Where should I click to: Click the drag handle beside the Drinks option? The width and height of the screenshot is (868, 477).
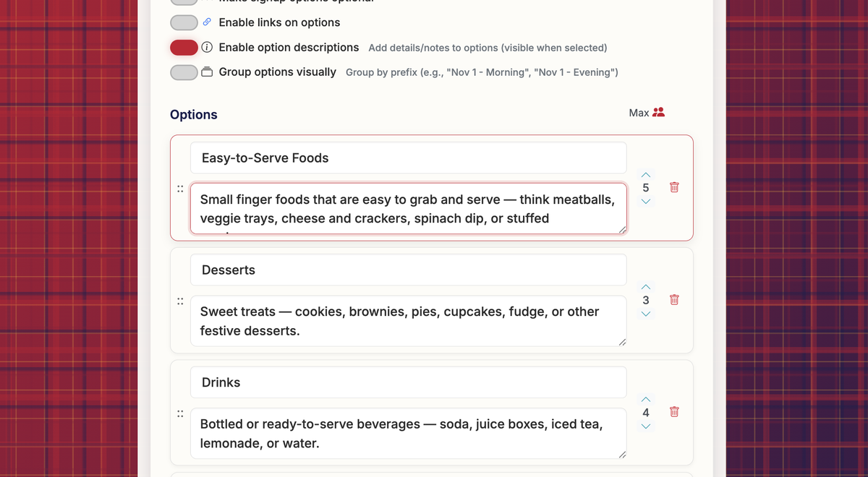coord(180,413)
